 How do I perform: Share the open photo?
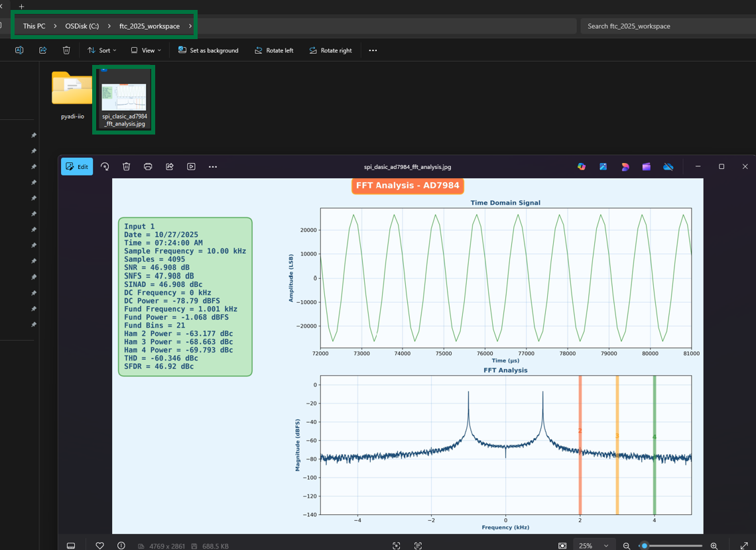click(170, 166)
